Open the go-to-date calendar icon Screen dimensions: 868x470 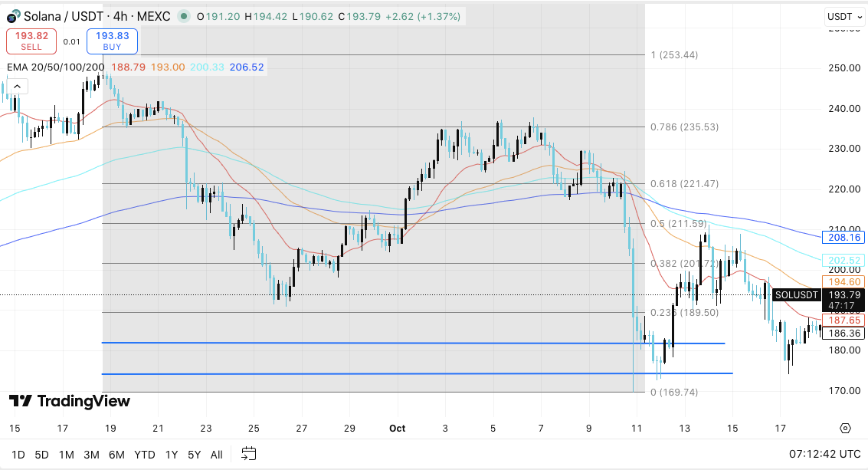coord(248,454)
